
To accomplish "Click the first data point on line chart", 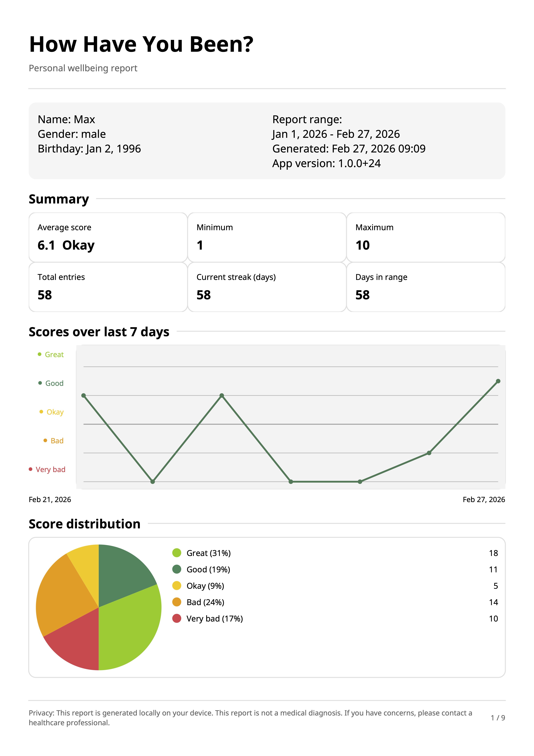I will 84,395.
